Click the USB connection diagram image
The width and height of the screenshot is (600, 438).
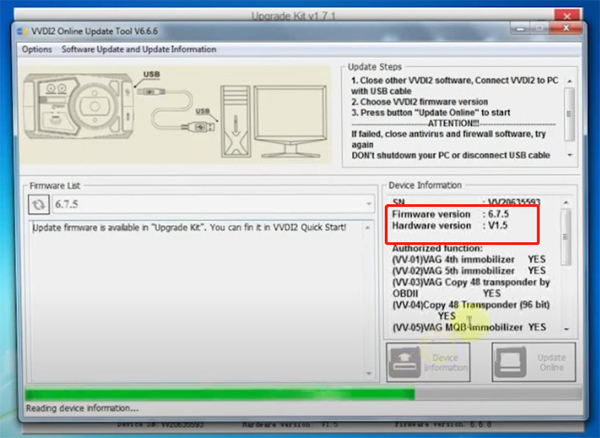coord(175,114)
